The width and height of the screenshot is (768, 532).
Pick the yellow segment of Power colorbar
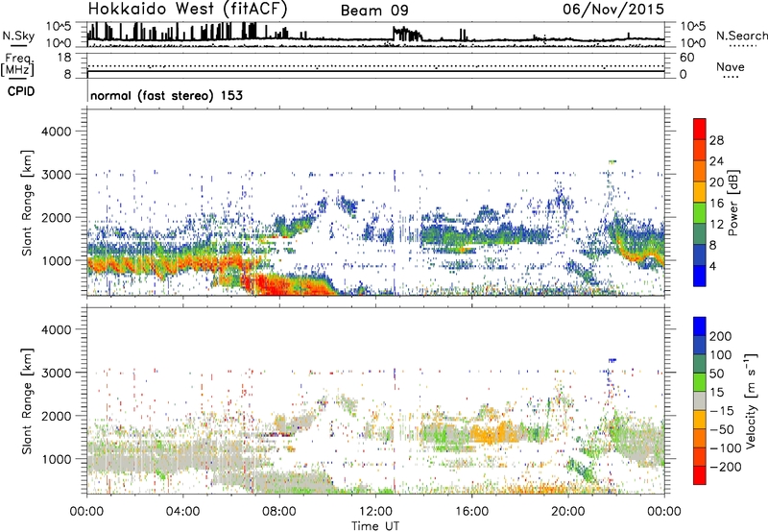click(700, 191)
